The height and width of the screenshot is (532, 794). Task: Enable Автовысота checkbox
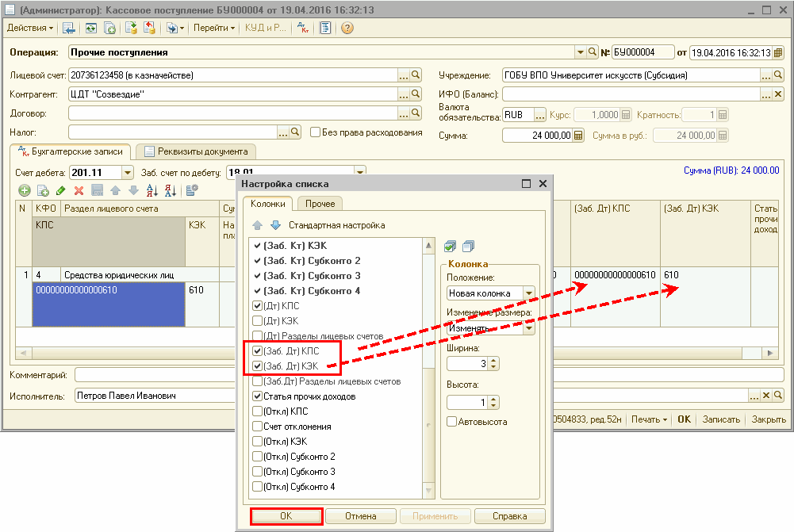click(x=451, y=422)
